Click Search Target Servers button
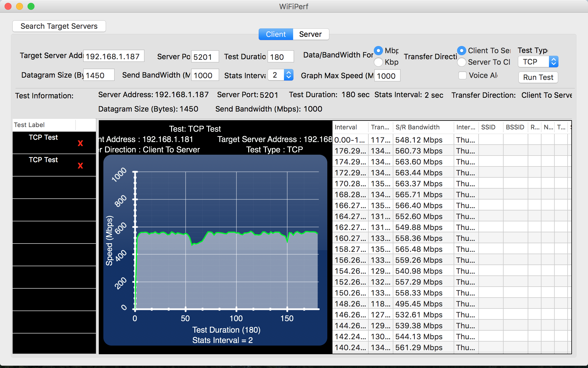 click(x=59, y=26)
